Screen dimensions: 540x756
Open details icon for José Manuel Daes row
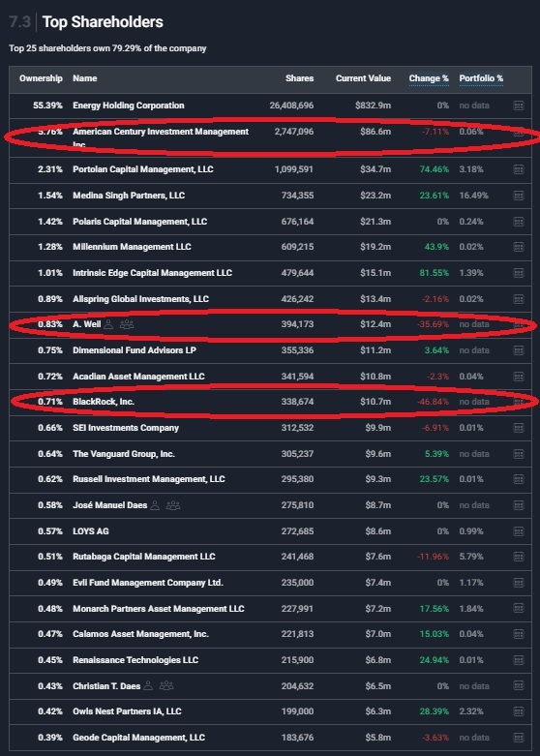coord(519,505)
